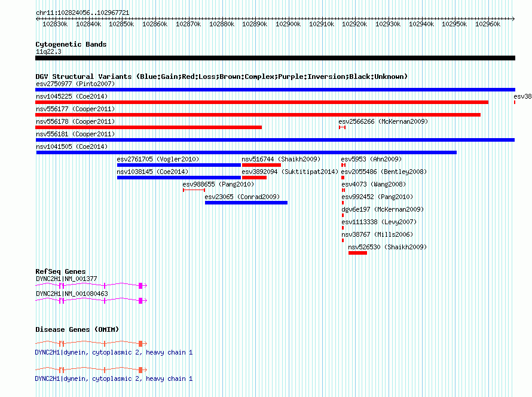Click the first DYNC2H1 dynein OMIM link
Viewport: 532px width, 397px height.
[114, 353]
